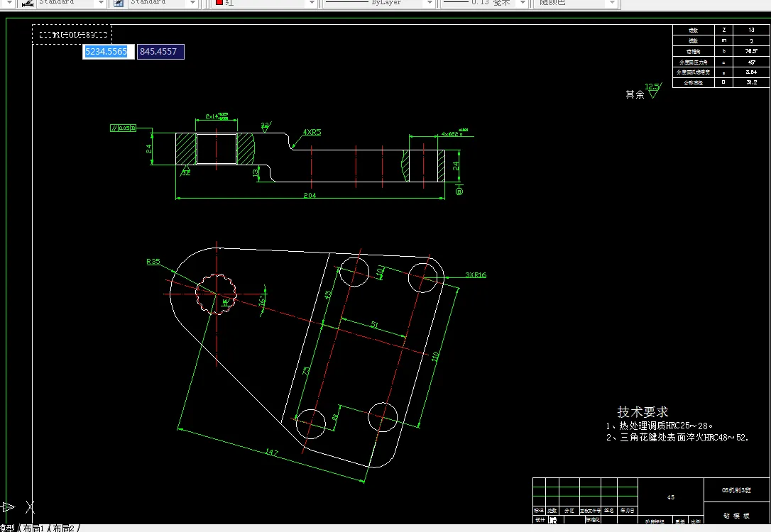Switch to the 布局1 layout tab
The height and width of the screenshot is (532, 771).
(x=33, y=528)
